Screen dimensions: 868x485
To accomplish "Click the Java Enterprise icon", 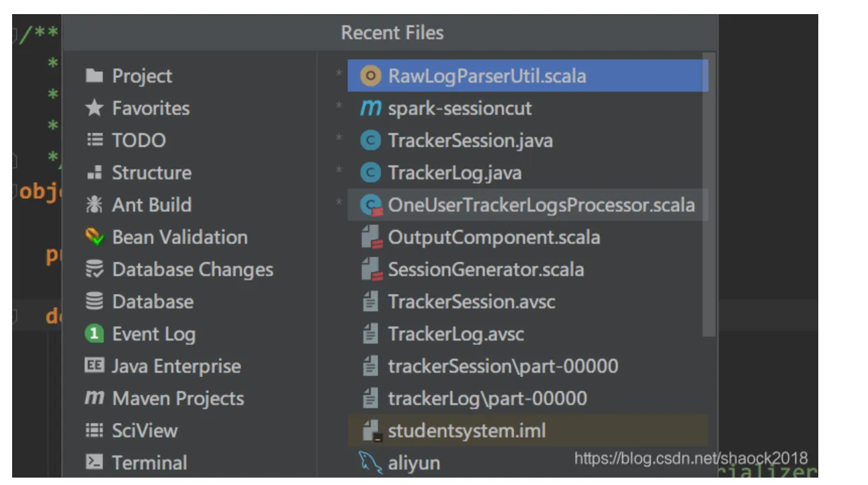I will point(95,366).
